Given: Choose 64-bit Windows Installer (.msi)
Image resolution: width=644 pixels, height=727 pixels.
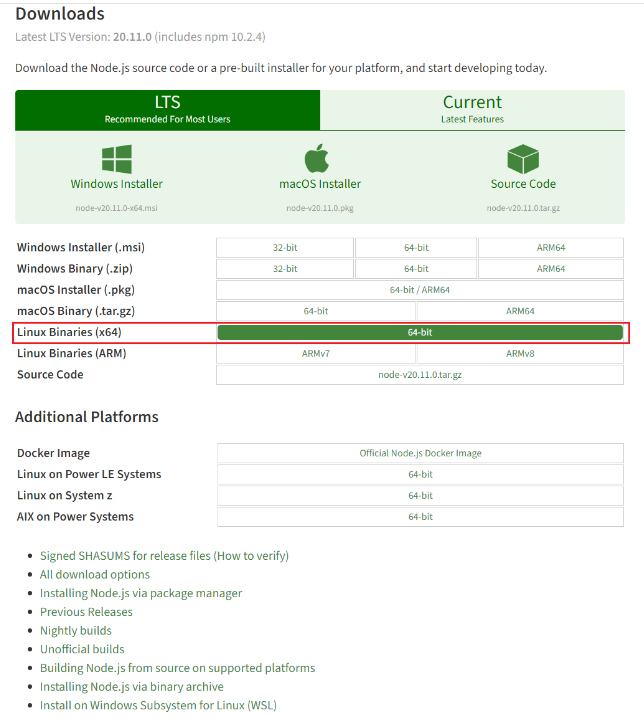Looking at the screenshot, I should click(416, 248).
